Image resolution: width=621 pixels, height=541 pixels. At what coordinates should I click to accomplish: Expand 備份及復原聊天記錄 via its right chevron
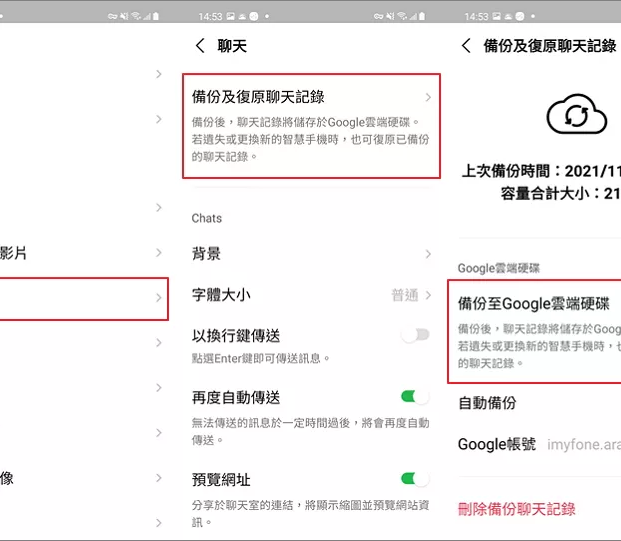tap(428, 97)
